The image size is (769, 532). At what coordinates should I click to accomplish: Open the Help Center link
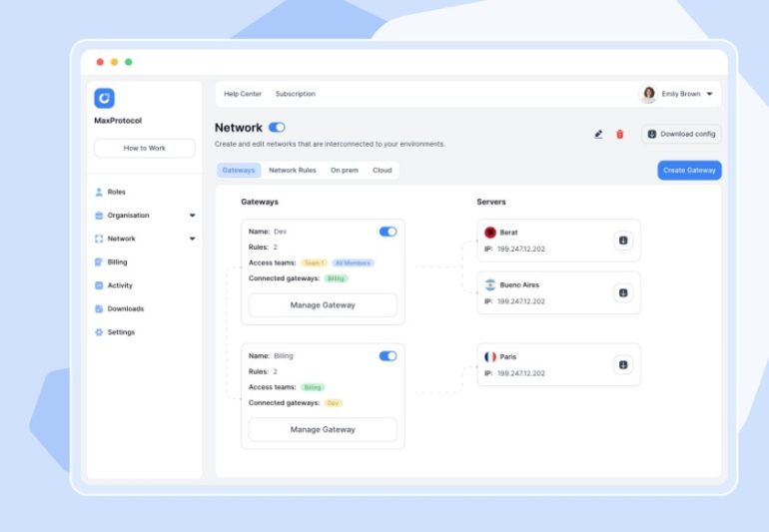coord(243,94)
